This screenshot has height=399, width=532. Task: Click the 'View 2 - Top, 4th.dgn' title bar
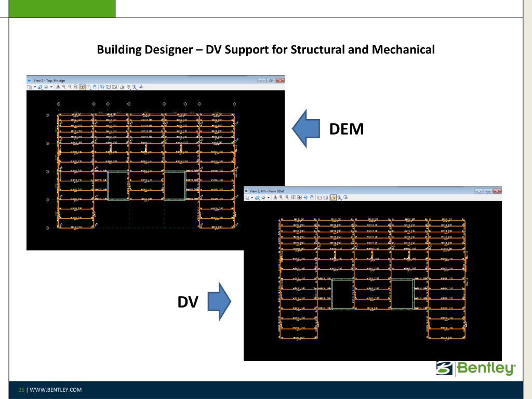(x=155, y=81)
